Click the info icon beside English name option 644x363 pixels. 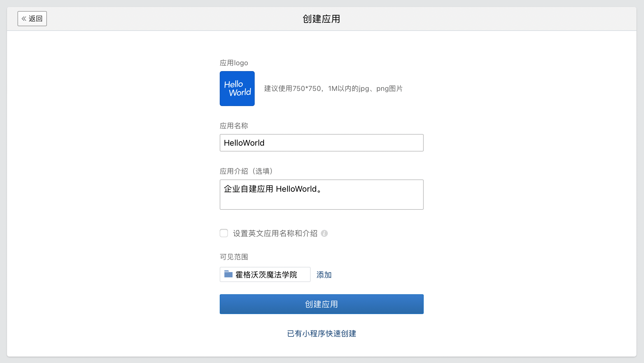point(324,233)
